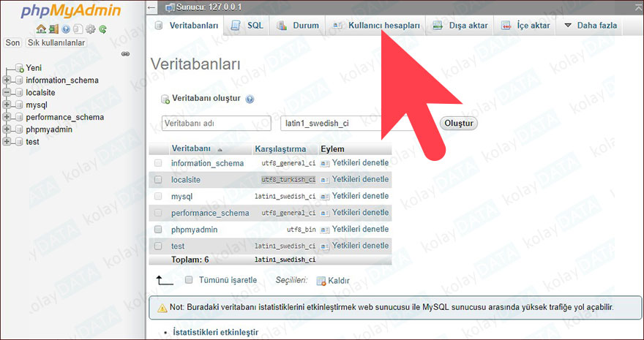Screen dimensions: 644x340
Task: Open information_schema link in database table
Action: click(207, 163)
